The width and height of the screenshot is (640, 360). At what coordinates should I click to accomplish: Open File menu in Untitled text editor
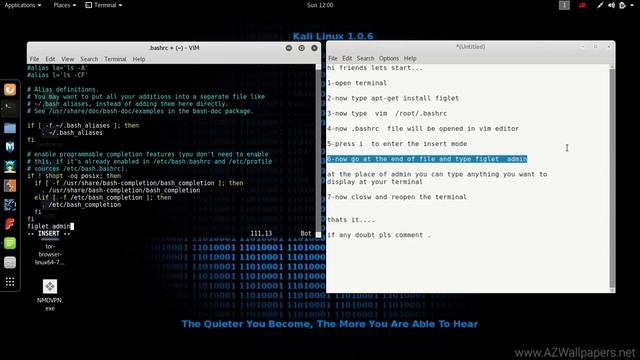[x=333, y=58]
